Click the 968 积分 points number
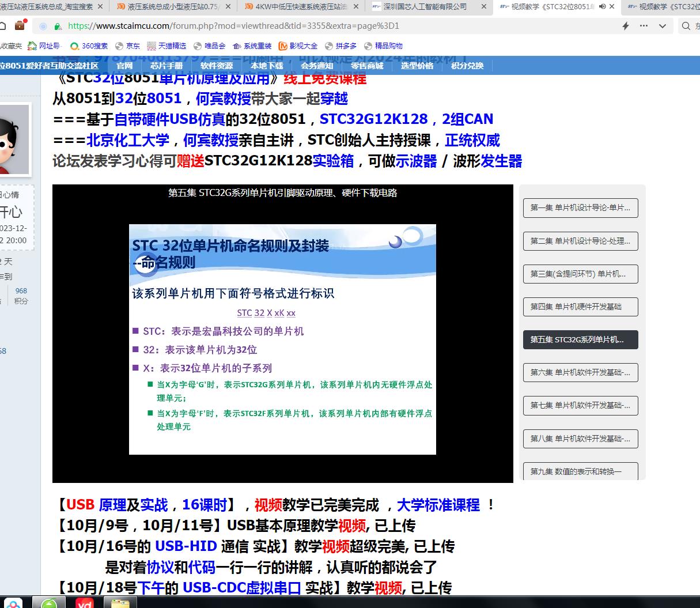 point(21,291)
